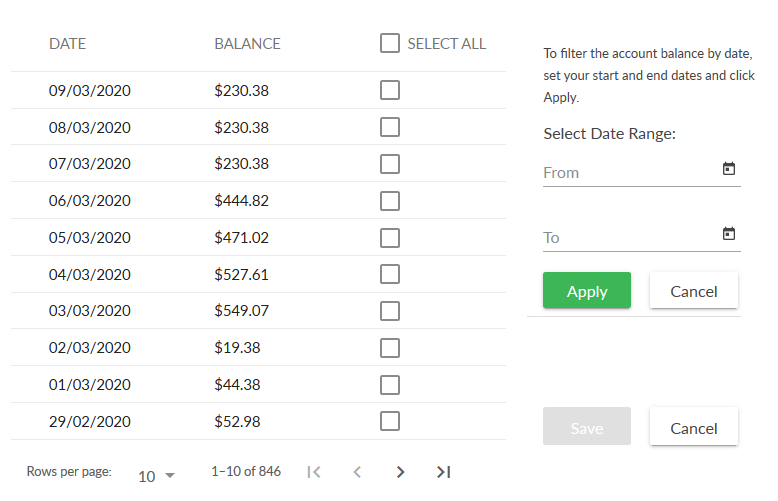Screen dimensions: 778x501
Task: Check the Select All checkbox
Action: coord(389,43)
